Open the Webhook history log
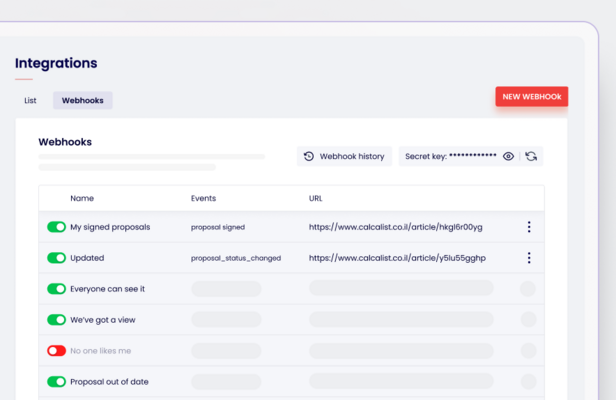This screenshot has height=400, width=616. click(344, 156)
